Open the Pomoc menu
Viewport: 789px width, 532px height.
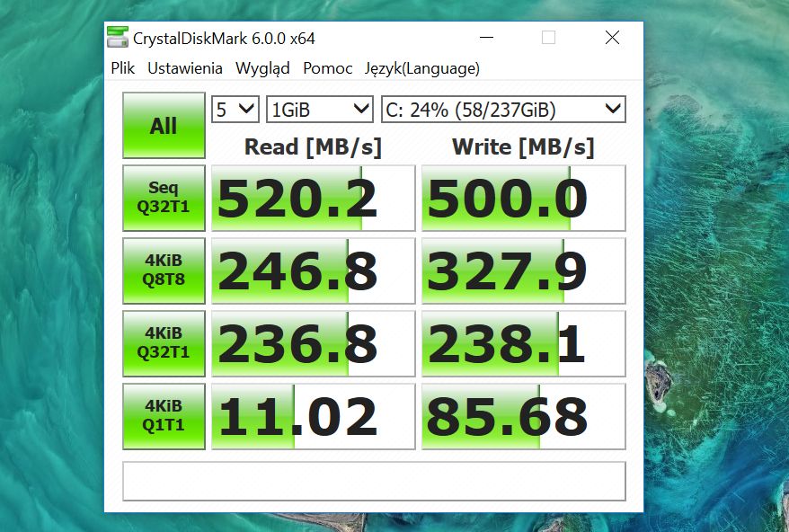pyautogui.click(x=328, y=68)
